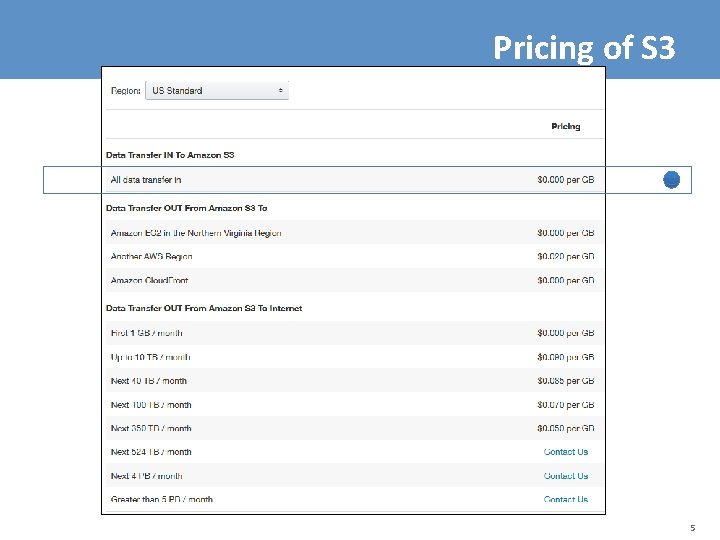The image size is (720, 540).
Task: Click 'Data Transfer IN To Amazon S3' heading
Action: click(x=170, y=155)
